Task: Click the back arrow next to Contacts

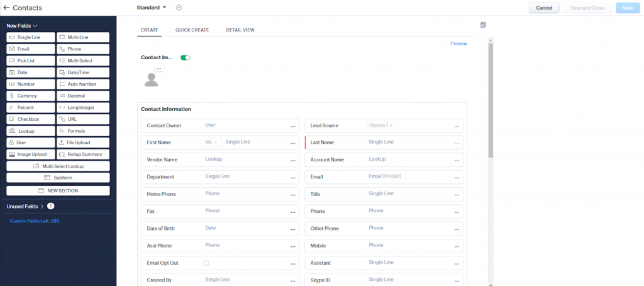Action: (6, 8)
